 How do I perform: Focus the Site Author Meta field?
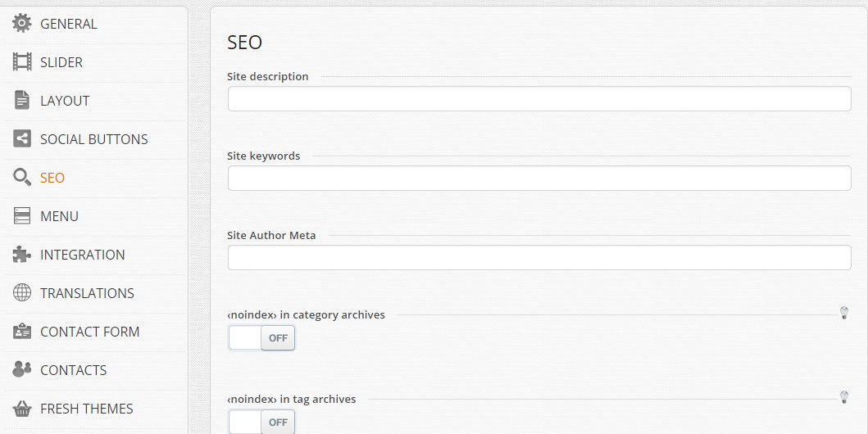coord(539,258)
